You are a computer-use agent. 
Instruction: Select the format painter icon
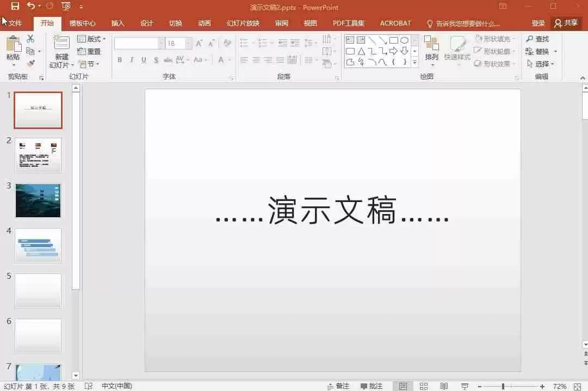30,64
